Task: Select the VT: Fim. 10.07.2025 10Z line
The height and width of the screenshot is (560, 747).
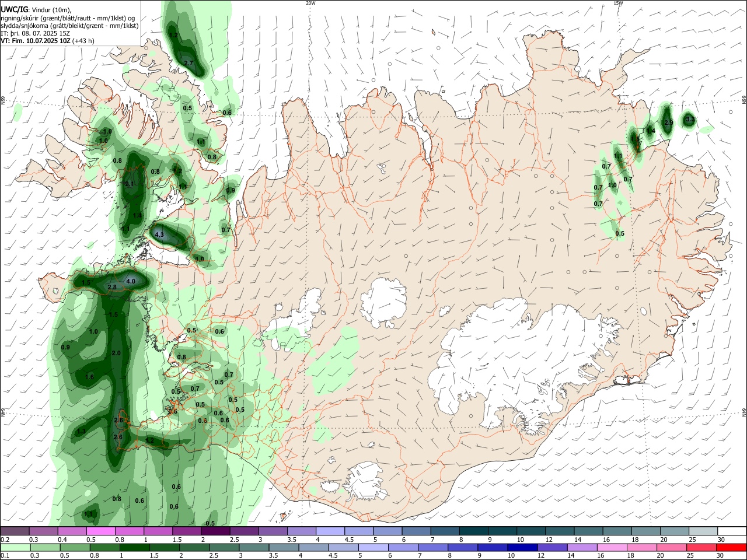Action: coord(47,41)
